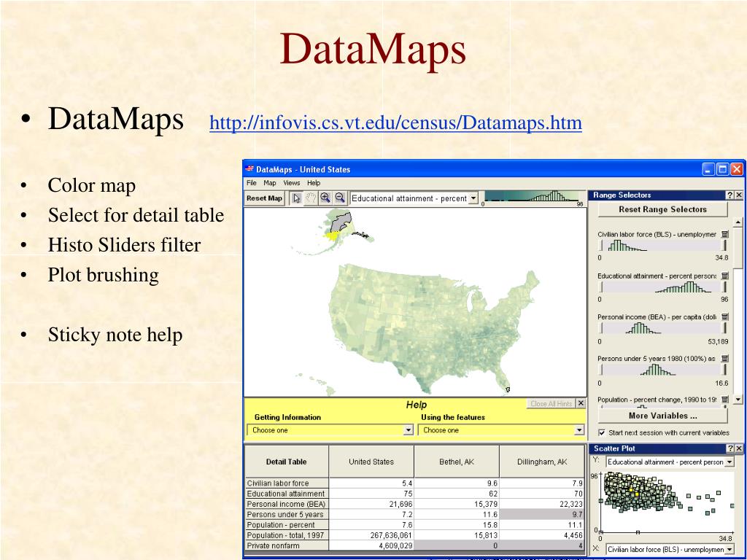Remove the Educational attainment range selector via trash icon
The width and height of the screenshot is (747, 560).
click(724, 275)
